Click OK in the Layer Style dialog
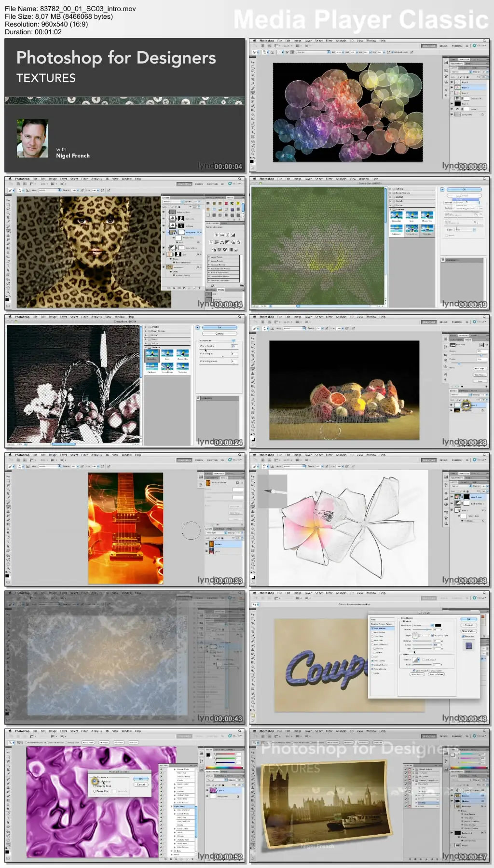The height and width of the screenshot is (868, 494). point(468,619)
